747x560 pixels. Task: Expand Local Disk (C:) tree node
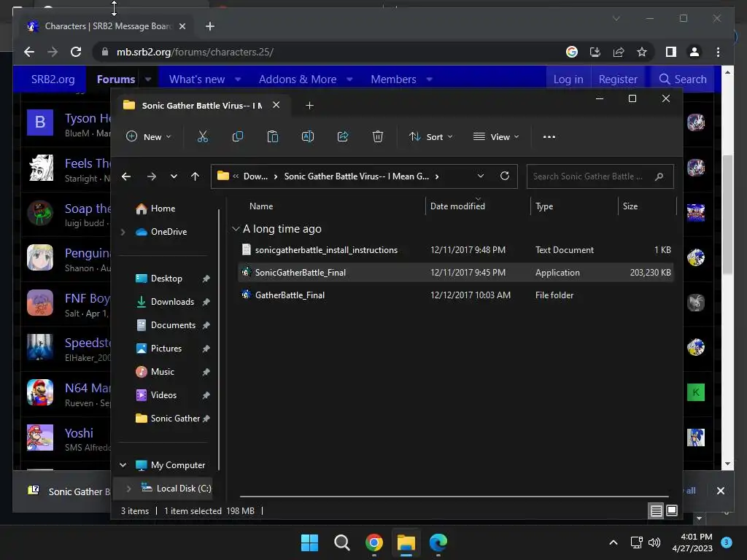tap(128, 489)
